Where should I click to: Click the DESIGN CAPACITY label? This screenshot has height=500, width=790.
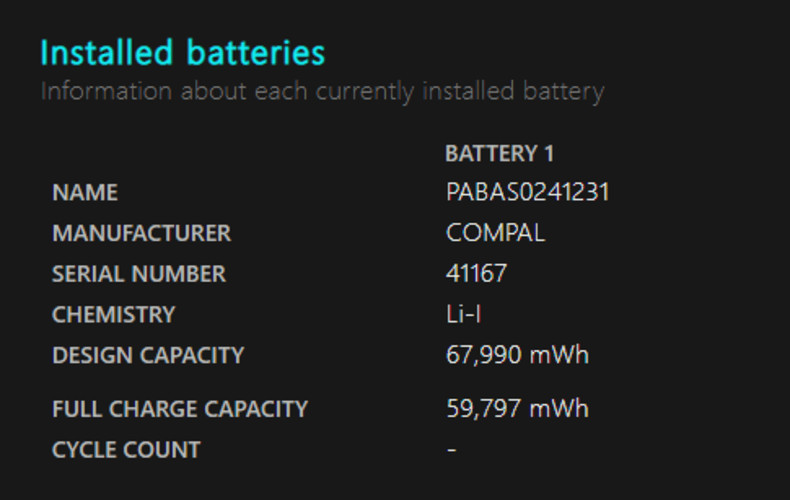[148, 355]
